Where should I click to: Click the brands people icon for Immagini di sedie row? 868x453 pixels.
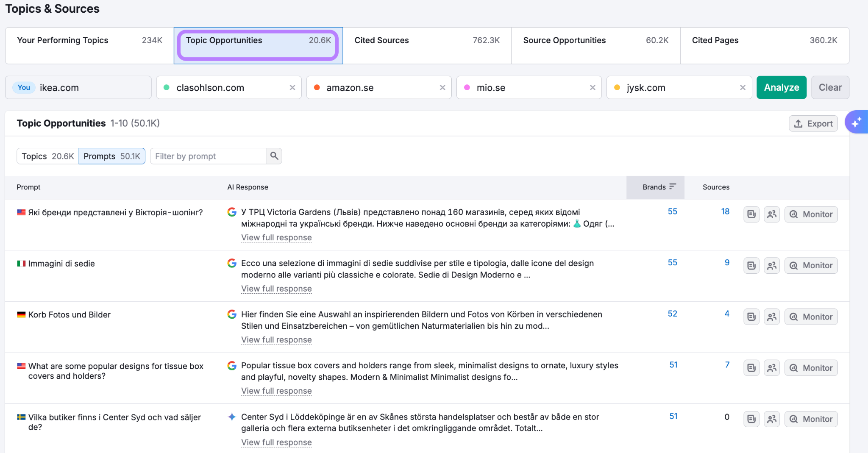pyautogui.click(x=772, y=266)
